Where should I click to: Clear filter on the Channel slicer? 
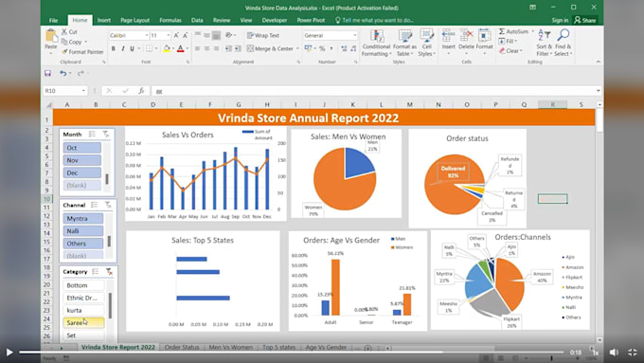click(108, 205)
